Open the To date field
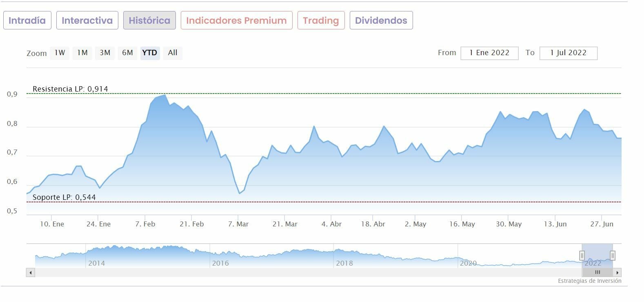644x302 pixels. 568,53
